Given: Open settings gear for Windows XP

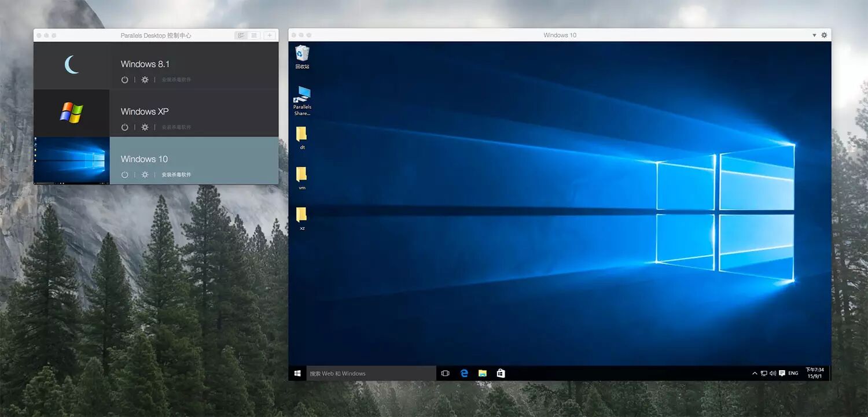Looking at the screenshot, I should tap(145, 127).
